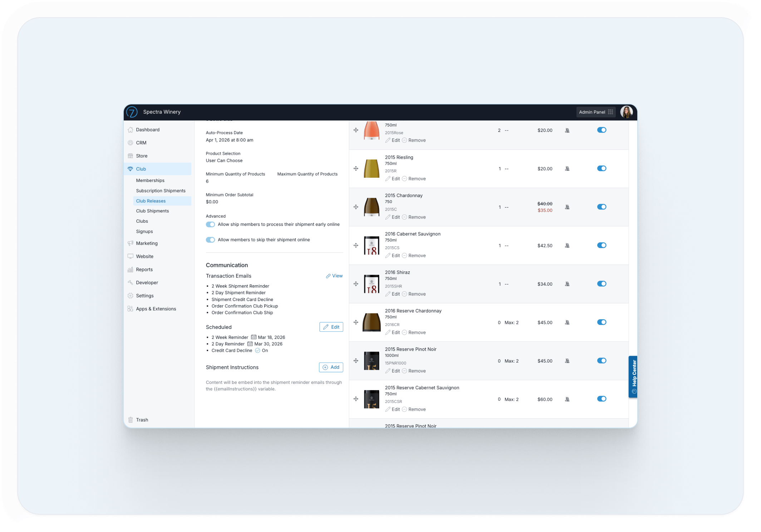Click the 2015 Chardonnay bottle thumbnail
761x532 pixels.
(x=372, y=207)
